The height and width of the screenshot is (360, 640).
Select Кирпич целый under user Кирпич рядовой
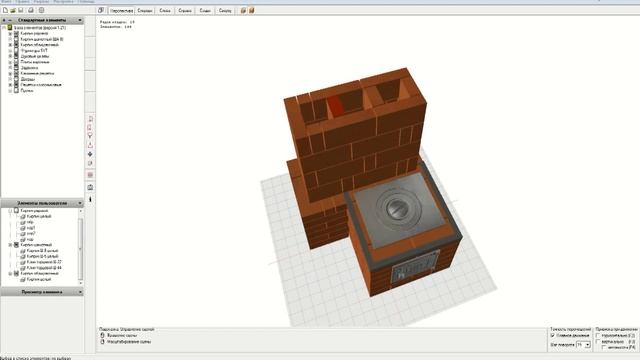tap(39, 216)
